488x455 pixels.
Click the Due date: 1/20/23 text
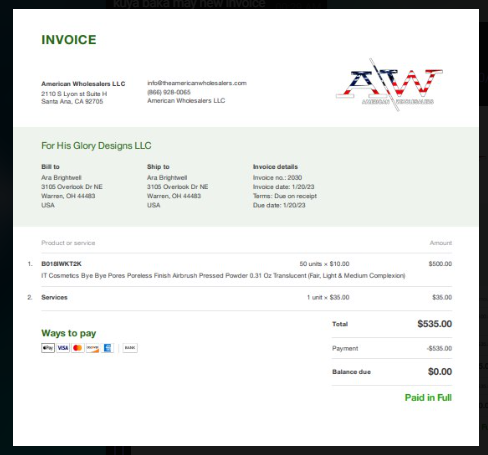coord(279,205)
